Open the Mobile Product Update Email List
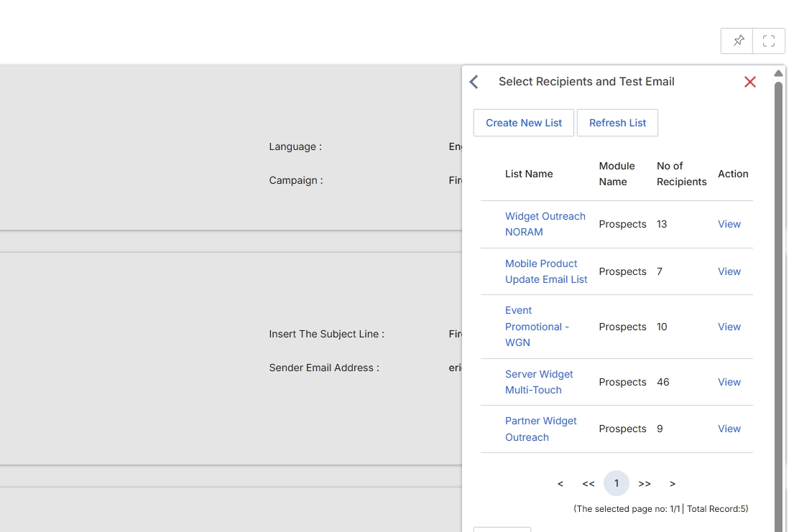794x532 pixels. pos(546,271)
